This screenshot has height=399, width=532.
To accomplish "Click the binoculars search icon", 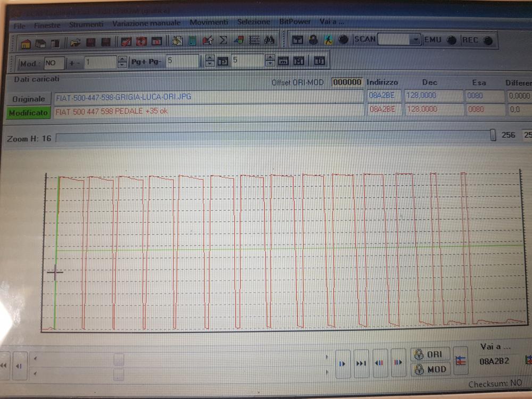I will pyautogui.click(x=269, y=40).
